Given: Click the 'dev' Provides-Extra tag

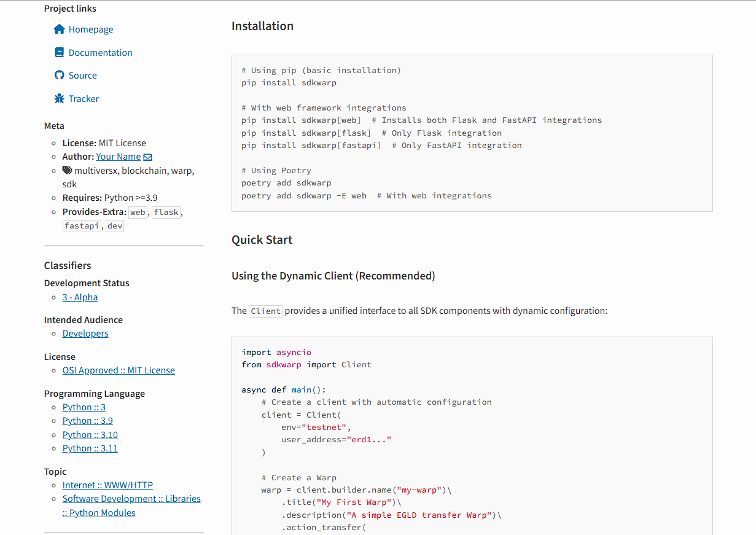Looking at the screenshot, I should tap(115, 226).
